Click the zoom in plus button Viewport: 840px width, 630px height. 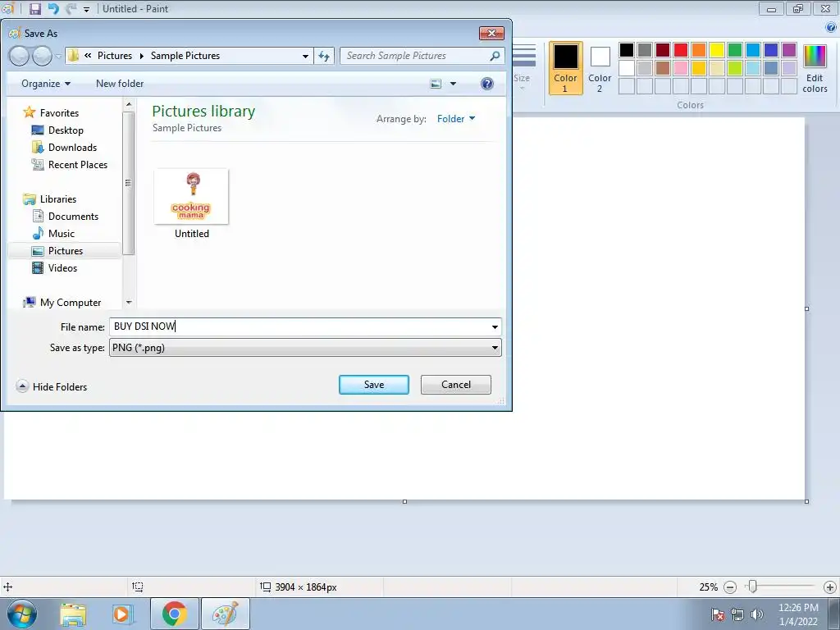(x=830, y=587)
